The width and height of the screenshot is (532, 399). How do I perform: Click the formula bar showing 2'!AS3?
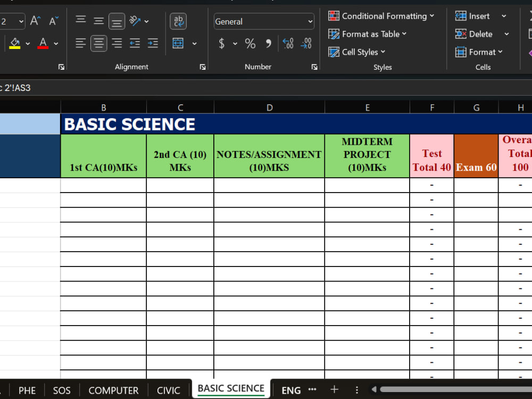tap(266, 88)
